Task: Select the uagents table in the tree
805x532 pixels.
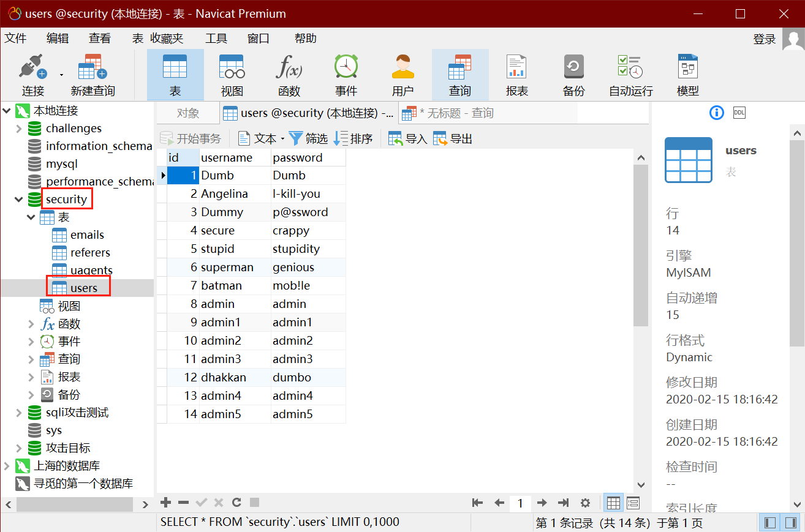Action: coord(91,271)
